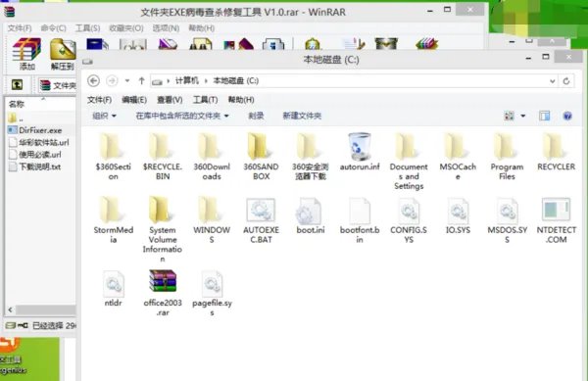Screen dimensions: 588x381
Task: Click the Explorer Back navigation button
Action: [x=93, y=81]
